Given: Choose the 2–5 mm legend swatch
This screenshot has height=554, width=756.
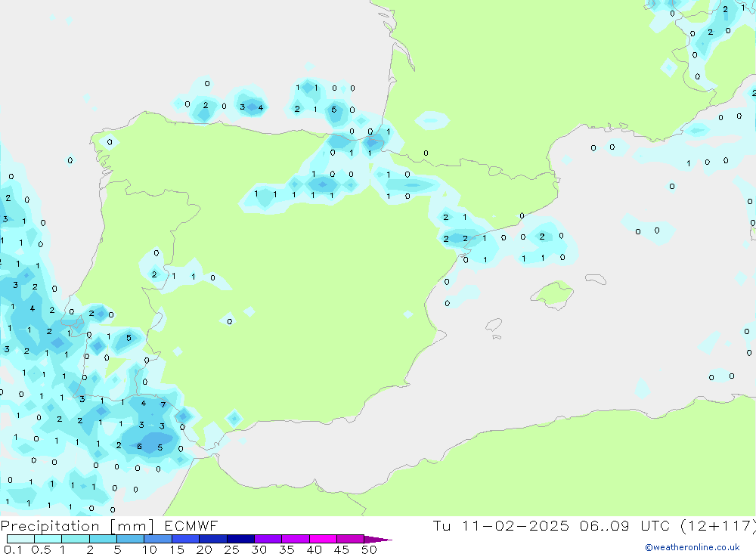Looking at the screenshot, I should (x=103, y=539).
